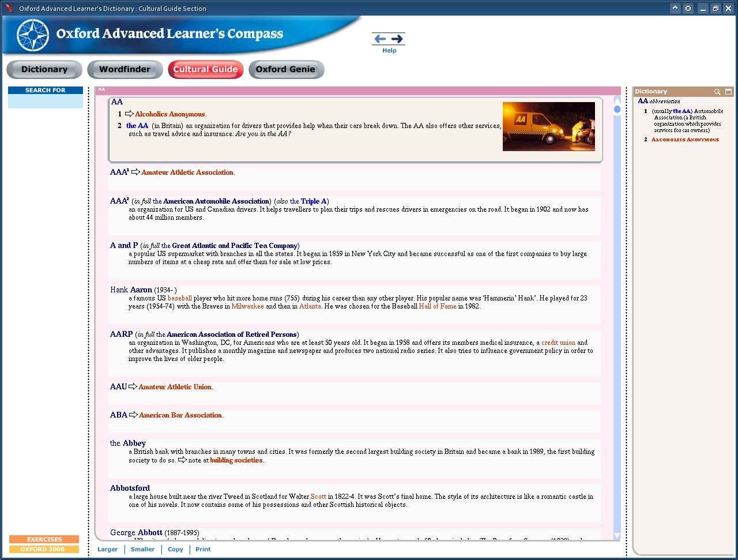Open the EXERCISES button
The image size is (738, 560).
point(44,540)
